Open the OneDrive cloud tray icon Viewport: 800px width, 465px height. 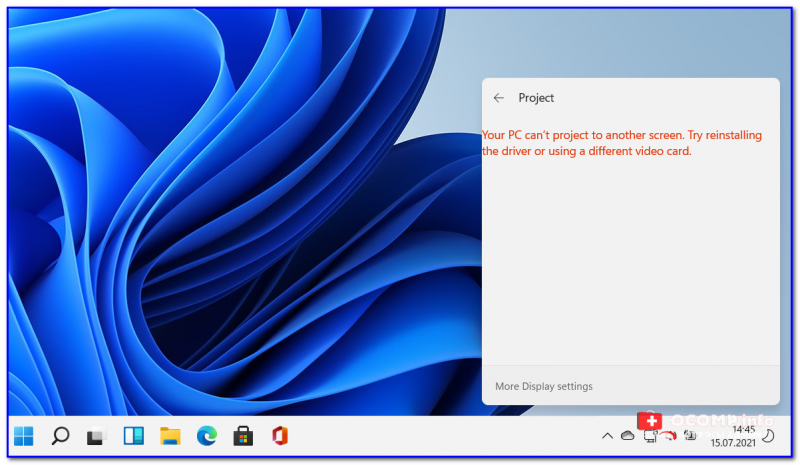click(628, 436)
